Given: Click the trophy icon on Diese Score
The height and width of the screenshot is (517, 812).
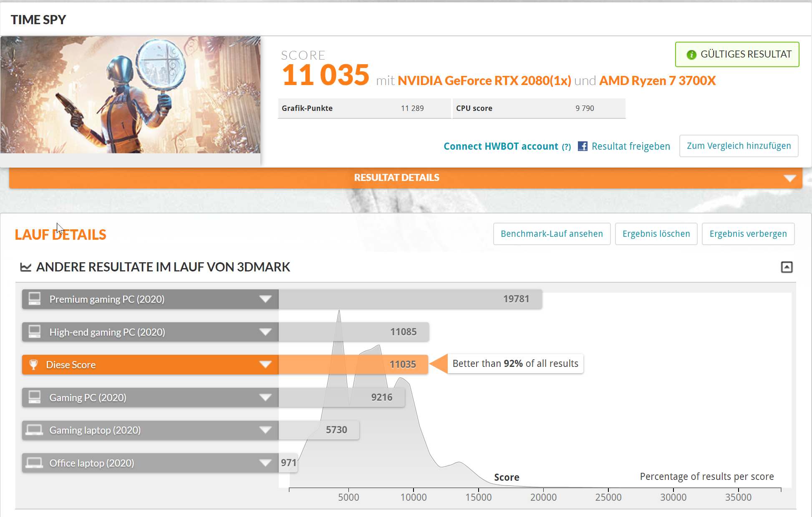Looking at the screenshot, I should click(x=34, y=364).
